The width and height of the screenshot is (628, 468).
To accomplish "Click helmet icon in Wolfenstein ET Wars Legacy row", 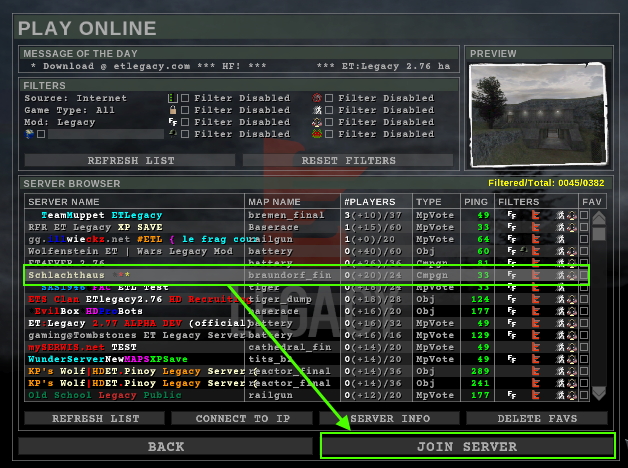I will tap(523, 251).
